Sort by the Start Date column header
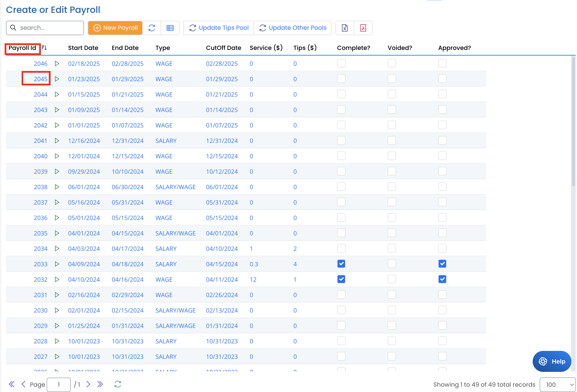 coord(83,48)
